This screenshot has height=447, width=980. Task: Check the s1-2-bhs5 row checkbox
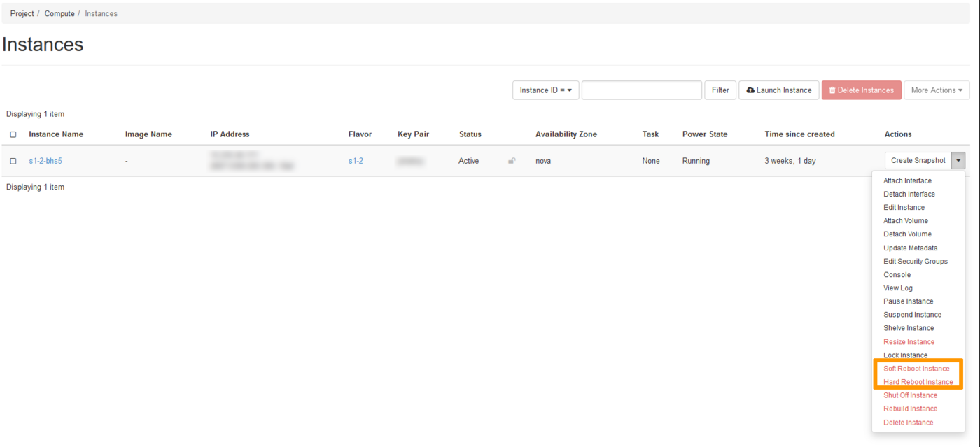(x=13, y=161)
